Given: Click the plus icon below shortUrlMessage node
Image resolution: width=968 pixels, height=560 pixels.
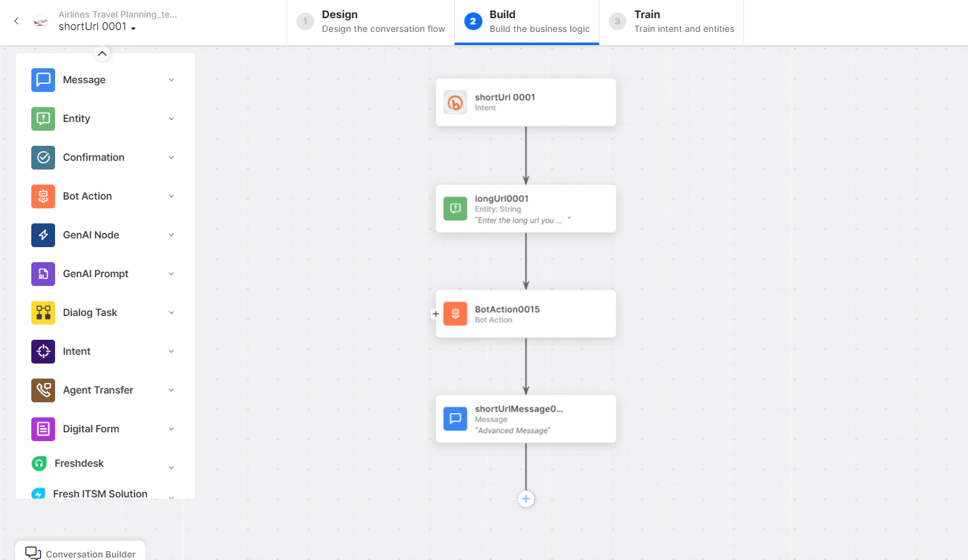Looking at the screenshot, I should click(x=526, y=499).
